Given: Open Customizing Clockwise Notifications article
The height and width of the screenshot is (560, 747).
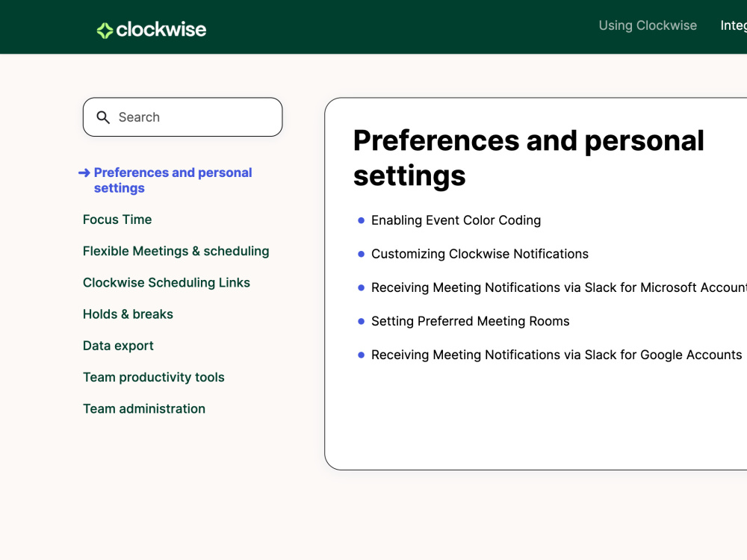Looking at the screenshot, I should 480,254.
